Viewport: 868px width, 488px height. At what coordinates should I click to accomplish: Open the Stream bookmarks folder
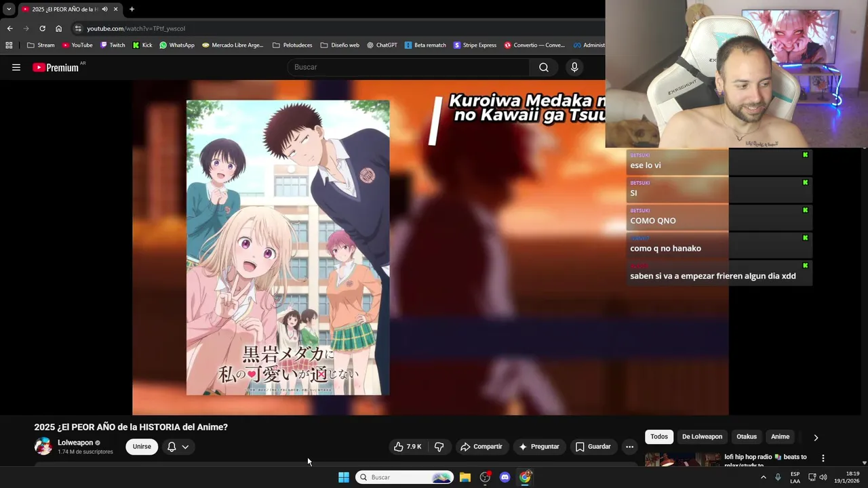tap(41, 45)
